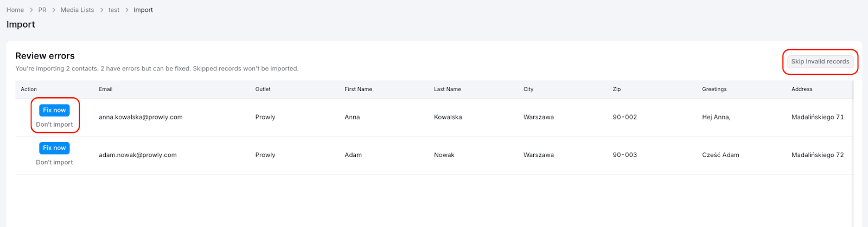The width and height of the screenshot is (868, 227).
Task: Click the City column header
Action: (x=528, y=89)
